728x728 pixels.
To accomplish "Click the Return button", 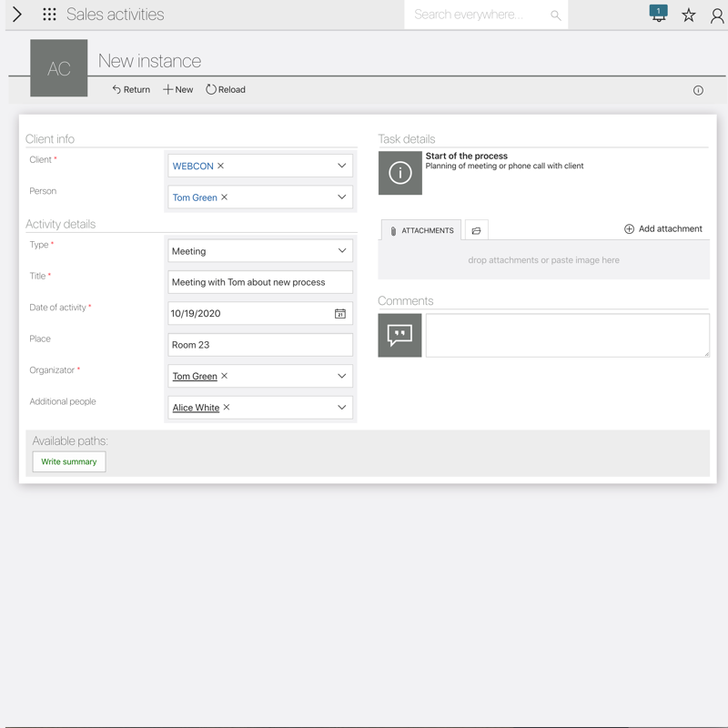I will click(131, 90).
